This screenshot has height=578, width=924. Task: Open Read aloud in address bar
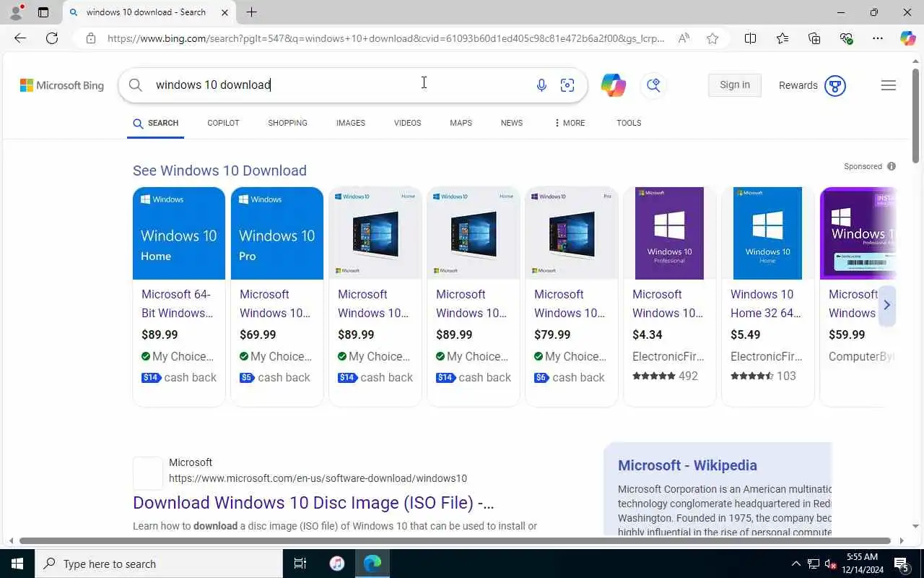tap(683, 38)
